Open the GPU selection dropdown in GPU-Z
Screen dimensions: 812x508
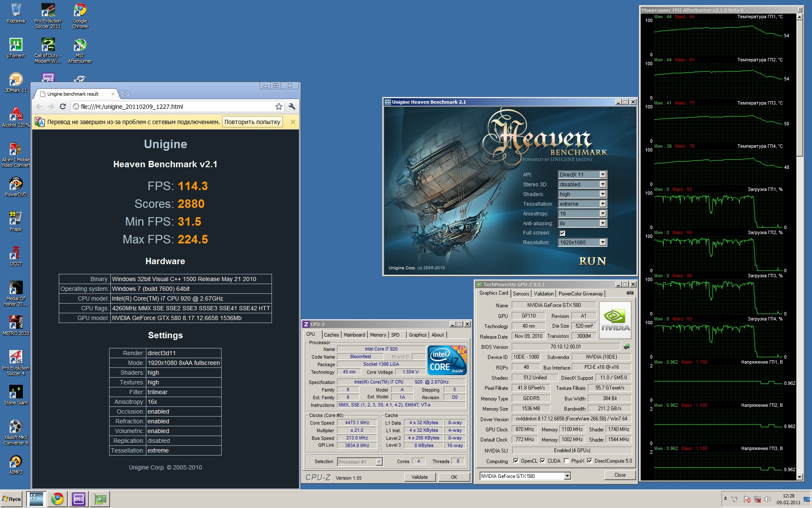[x=525, y=476]
